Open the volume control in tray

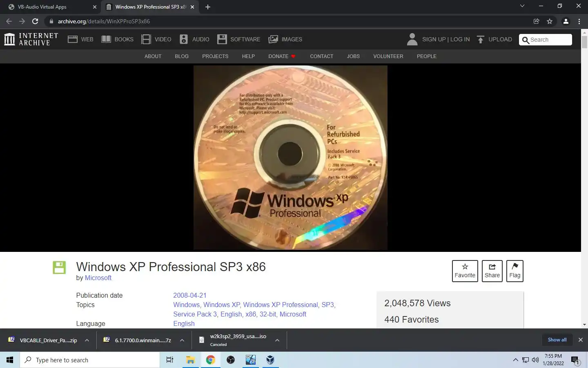(535, 360)
